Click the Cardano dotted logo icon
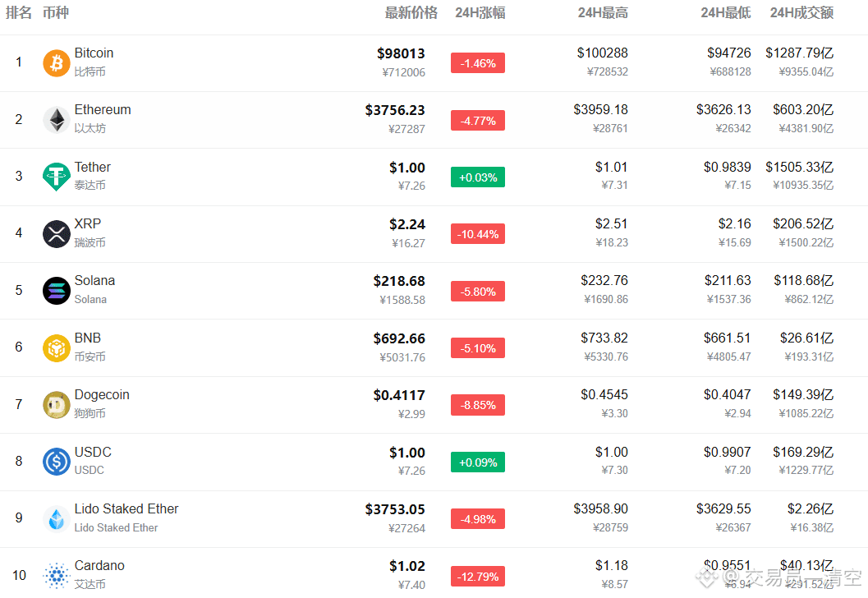The image size is (868, 598). pyautogui.click(x=57, y=575)
